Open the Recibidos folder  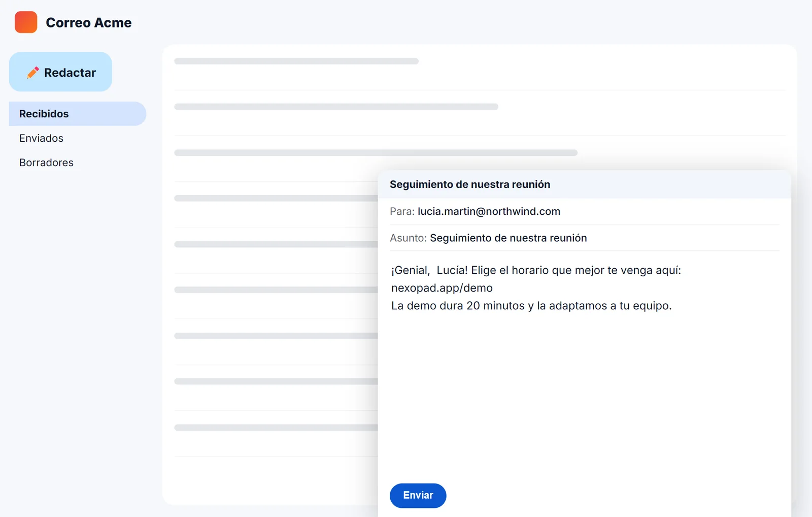[x=77, y=114]
